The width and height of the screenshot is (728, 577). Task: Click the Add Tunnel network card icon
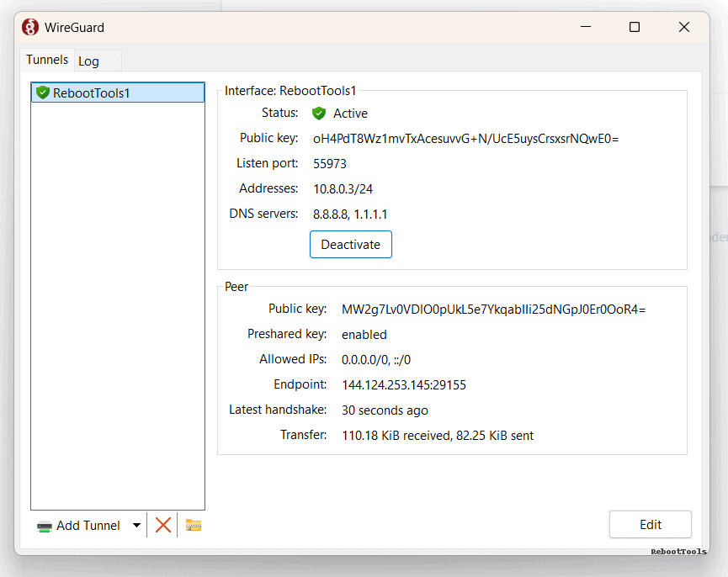[45, 526]
